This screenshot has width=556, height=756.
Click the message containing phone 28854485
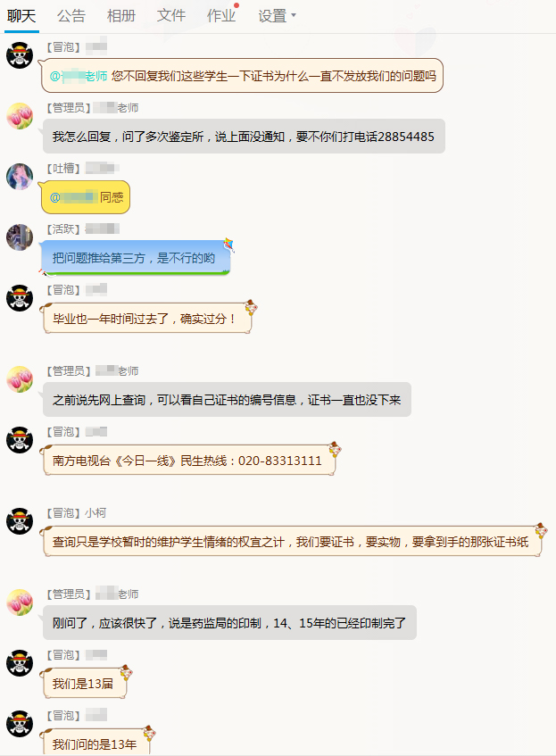(244, 137)
